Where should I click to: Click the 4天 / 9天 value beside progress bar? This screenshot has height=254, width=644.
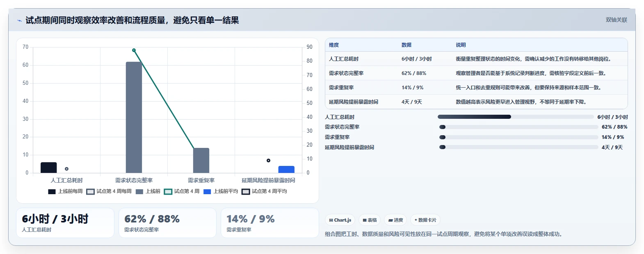click(612, 147)
